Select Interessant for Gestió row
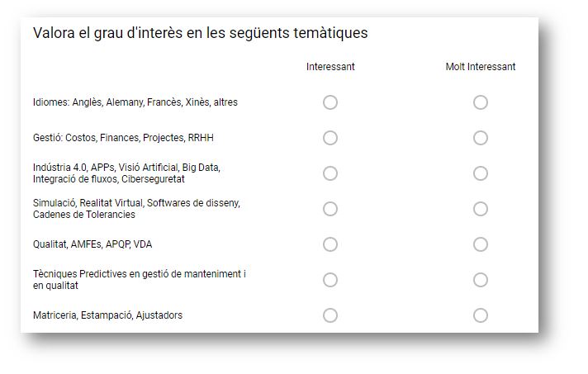The width and height of the screenshot is (588, 374). (330, 138)
